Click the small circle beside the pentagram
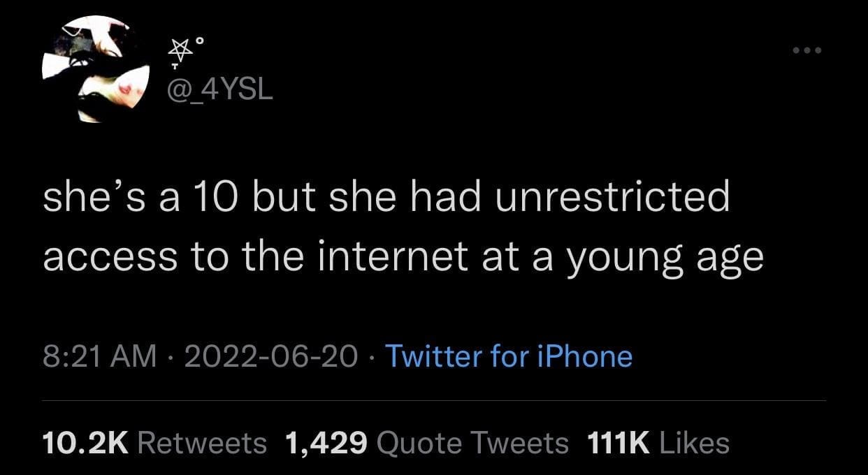This screenshot has width=868, height=475. click(x=199, y=41)
